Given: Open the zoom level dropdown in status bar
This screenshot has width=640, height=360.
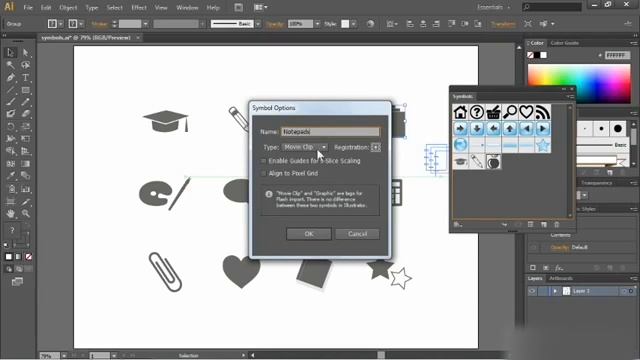Looking at the screenshot, I should tap(64, 356).
